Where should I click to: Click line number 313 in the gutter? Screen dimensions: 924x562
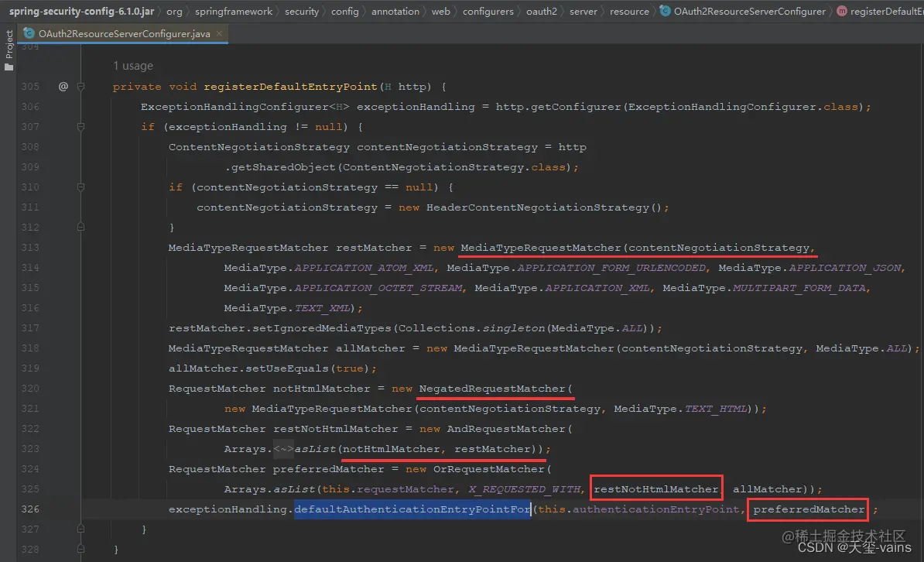click(30, 248)
